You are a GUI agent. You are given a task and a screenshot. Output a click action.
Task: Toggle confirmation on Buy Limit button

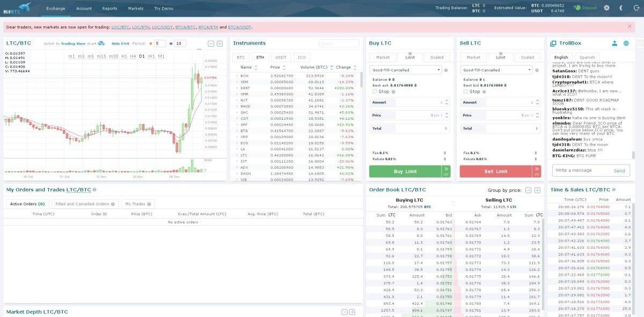[446, 171]
